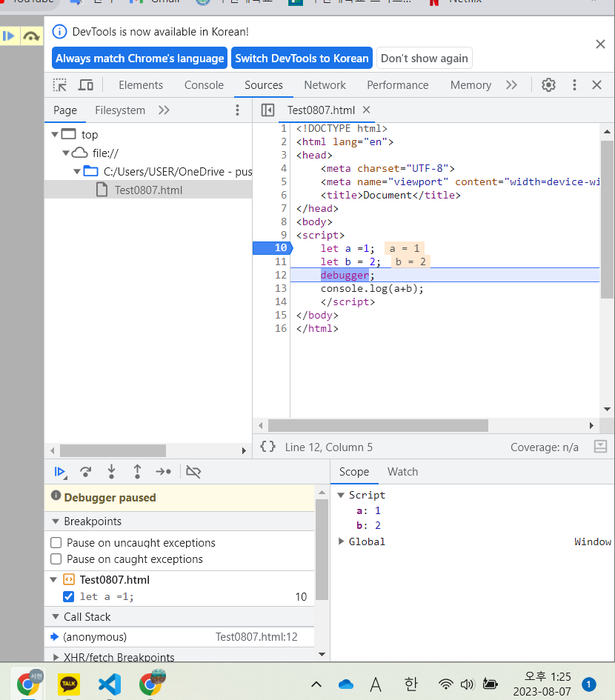Viewport: 615px width, 700px height.
Task: Resume script execution from page overlay
Action: coord(9,36)
